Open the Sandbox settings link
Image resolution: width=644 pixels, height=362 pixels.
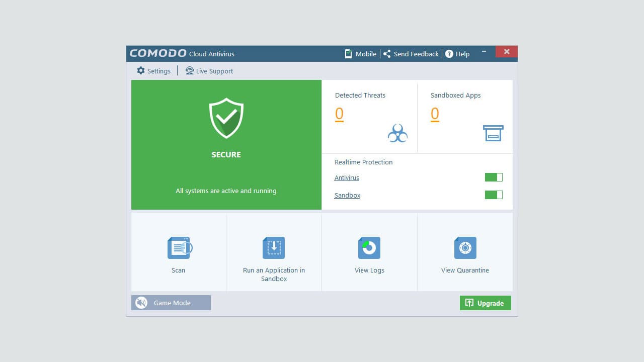click(347, 195)
